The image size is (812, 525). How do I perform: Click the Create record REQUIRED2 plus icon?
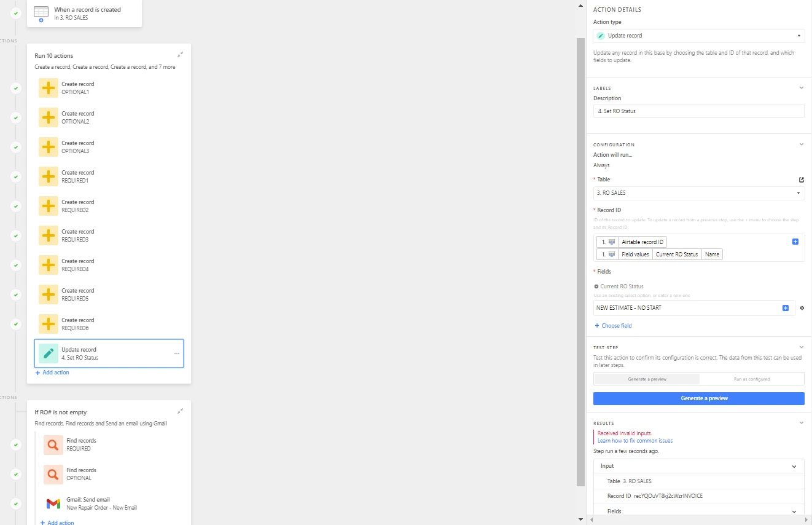(49, 206)
